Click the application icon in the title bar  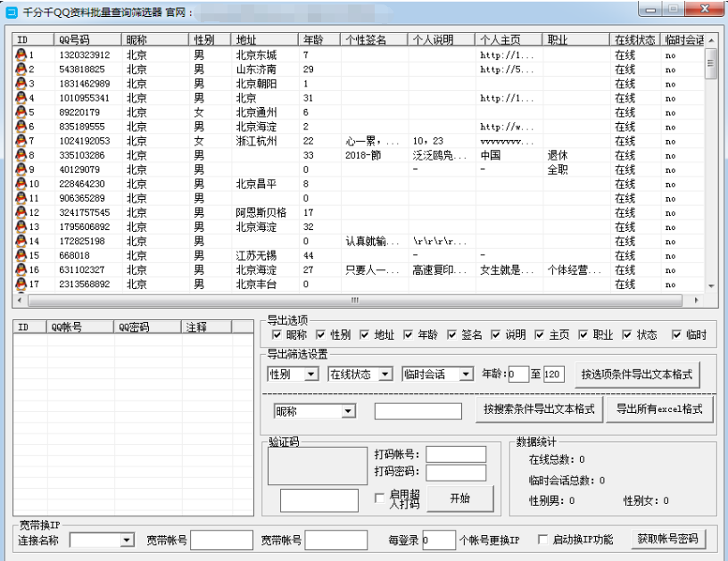click(x=11, y=13)
